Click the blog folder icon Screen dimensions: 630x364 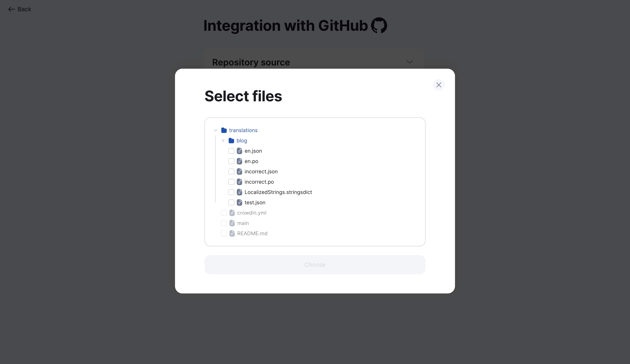[x=231, y=141]
